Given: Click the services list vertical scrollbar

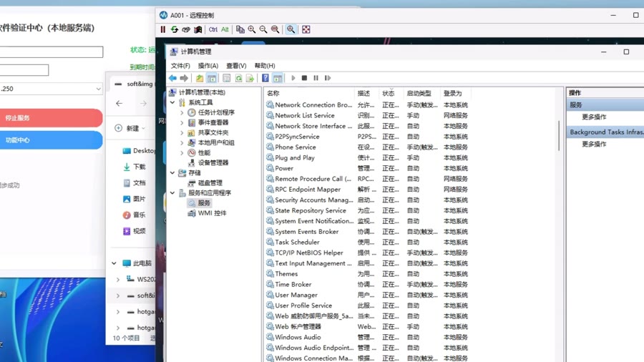Looking at the screenshot, I should tap(559, 135).
